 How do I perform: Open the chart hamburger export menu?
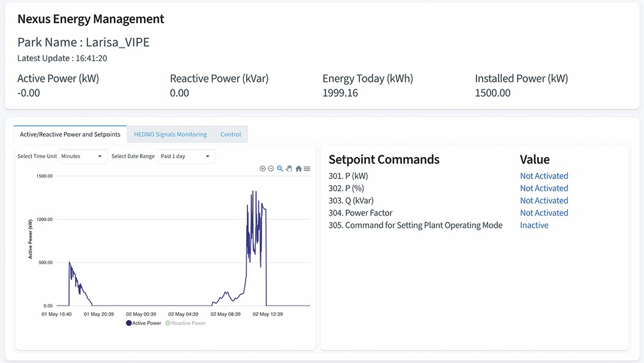click(x=307, y=168)
